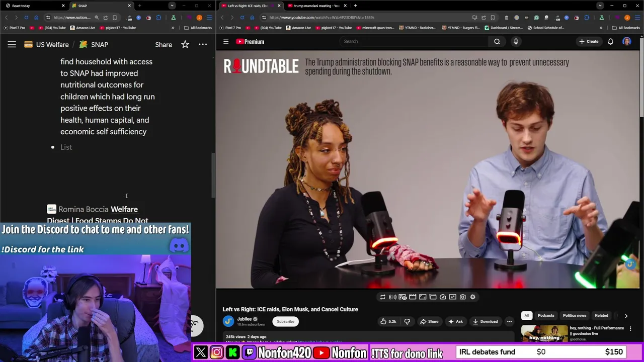Image resolution: width=644 pixels, height=362 pixels.
Task: Switch to the React today tab
Action: coord(35,6)
